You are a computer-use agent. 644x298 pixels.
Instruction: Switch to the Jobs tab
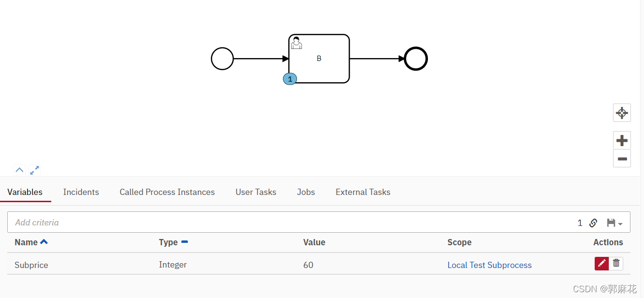tap(306, 192)
